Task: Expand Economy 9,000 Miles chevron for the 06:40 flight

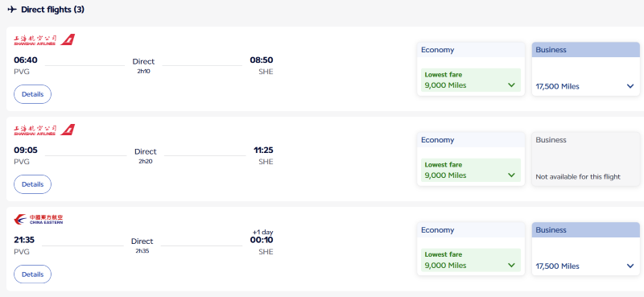Action: pyautogui.click(x=511, y=85)
